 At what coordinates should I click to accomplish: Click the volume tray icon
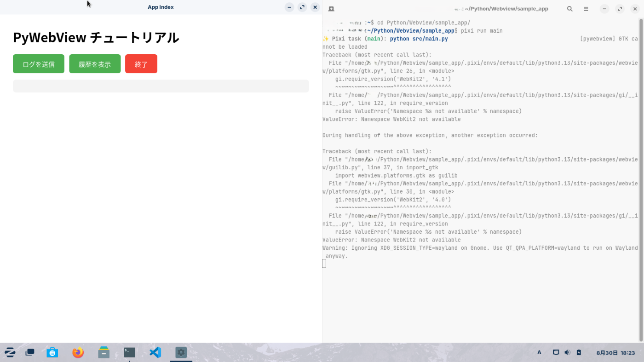pos(567,352)
